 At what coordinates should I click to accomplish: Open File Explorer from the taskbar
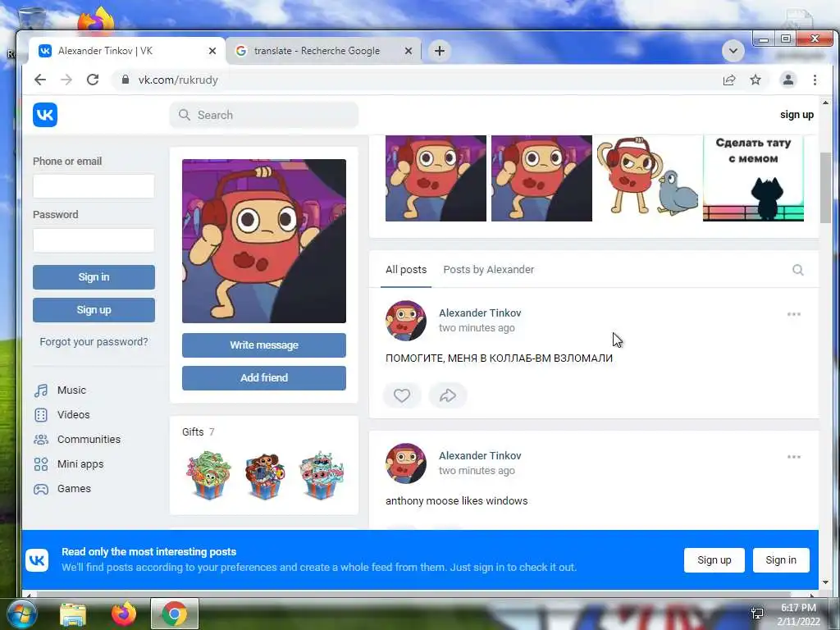[73, 614]
